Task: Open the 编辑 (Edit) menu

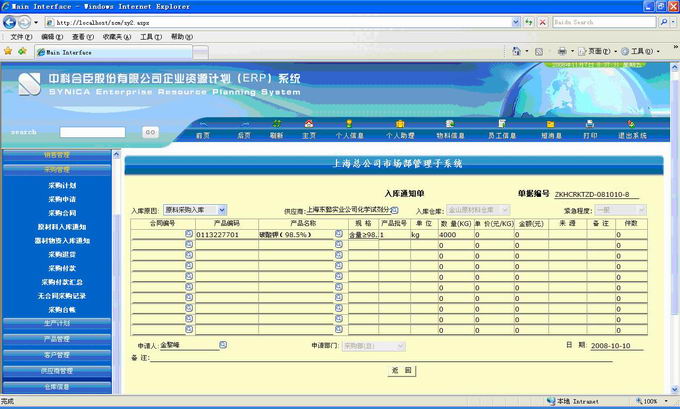Action: point(52,37)
